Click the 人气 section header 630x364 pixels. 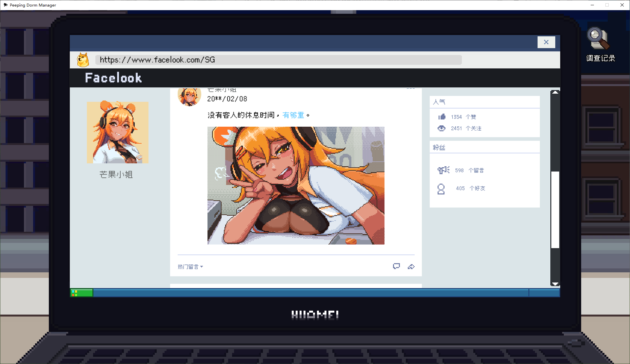[484, 102]
